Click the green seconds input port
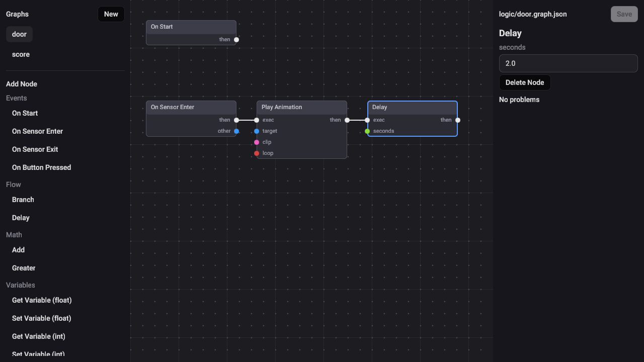The image size is (644, 362). (367, 131)
